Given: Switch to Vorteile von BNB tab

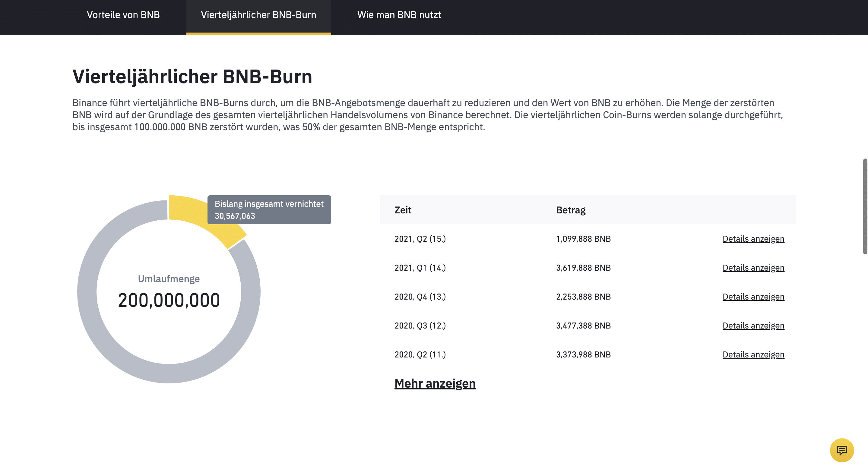Looking at the screenshot, I should pyautogui.click(x=123, y=15).
